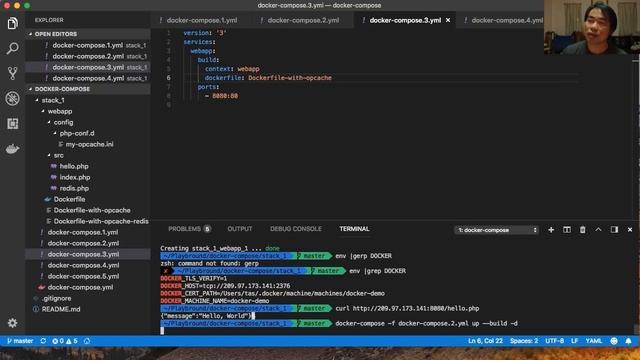Synchronize changes icon in status bar
Viewport: 640px width, 360px height.
(43, 341)
